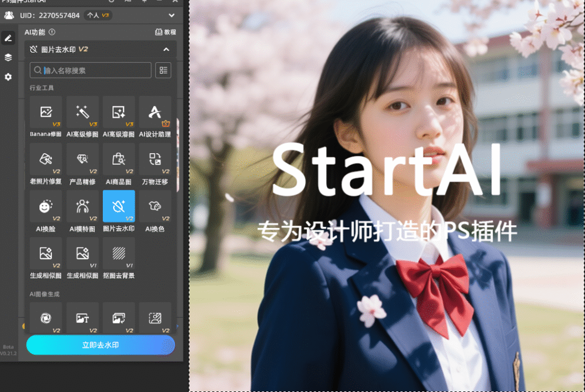Deselect the highlighted 图片去水印 tool

(119, 207)
